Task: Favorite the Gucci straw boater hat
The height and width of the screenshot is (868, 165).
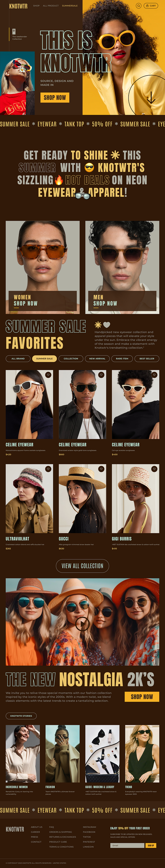Action: (101, 469)
